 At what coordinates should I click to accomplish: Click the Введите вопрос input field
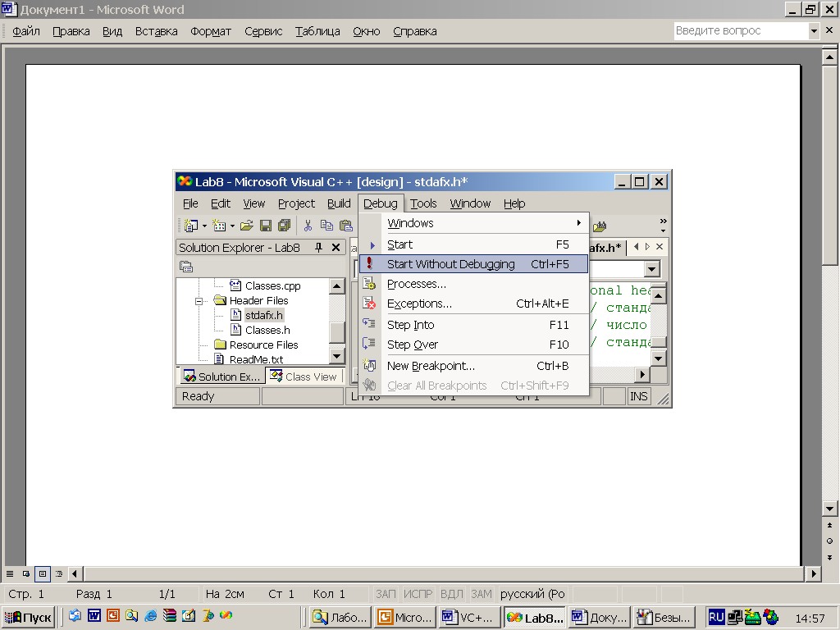click(x=741, y=31)
